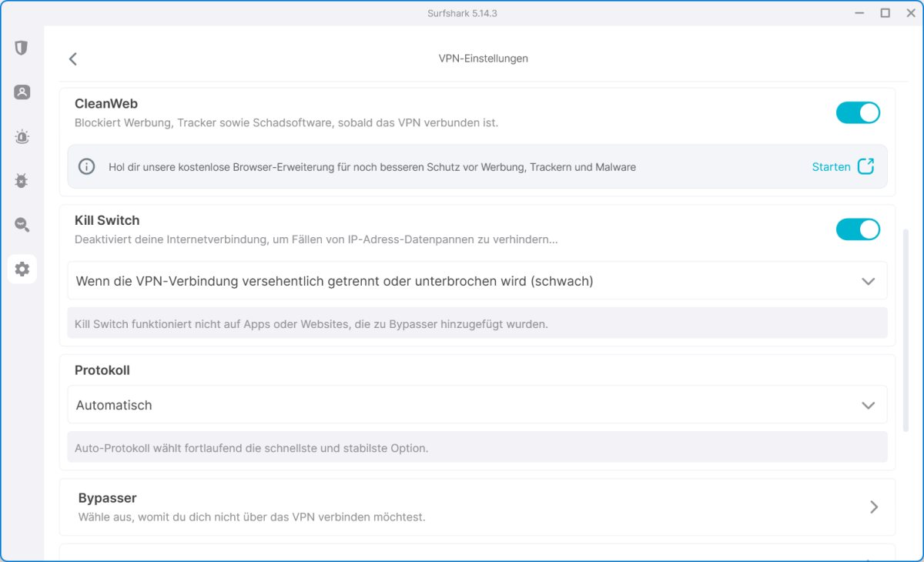Click the info icon in the browser extension banner

tap(87, 166)
